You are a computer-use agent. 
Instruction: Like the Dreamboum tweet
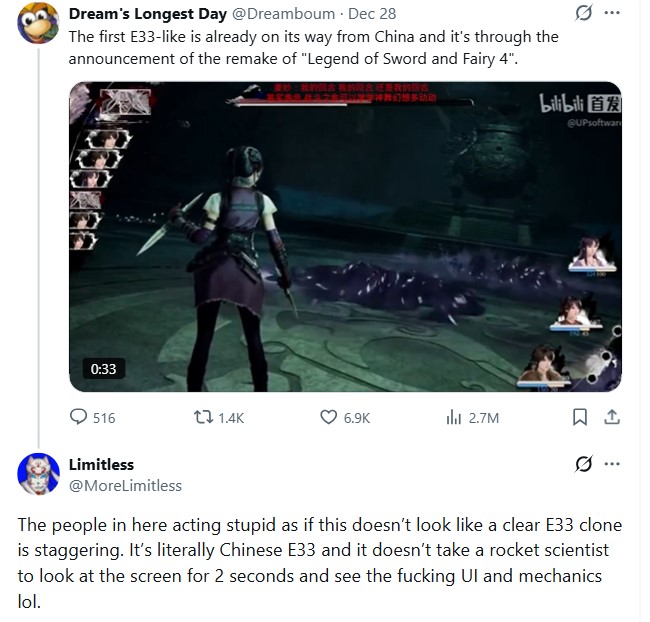[345, 417]
